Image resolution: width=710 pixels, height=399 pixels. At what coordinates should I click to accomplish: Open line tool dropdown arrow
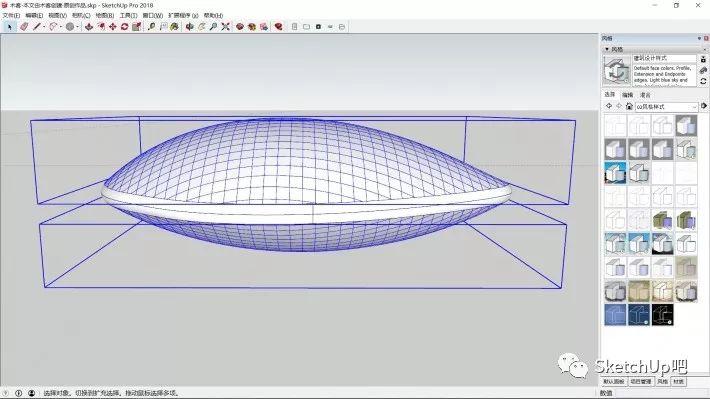tap(44, 27)
